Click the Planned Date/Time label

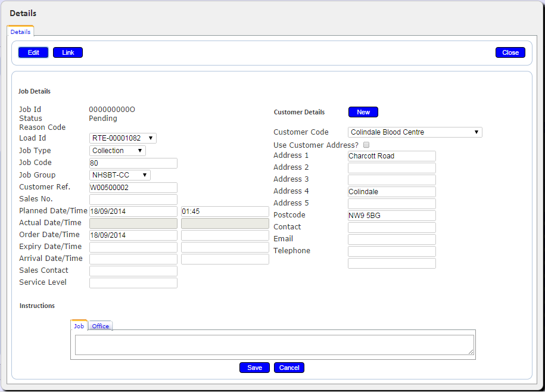53,211
